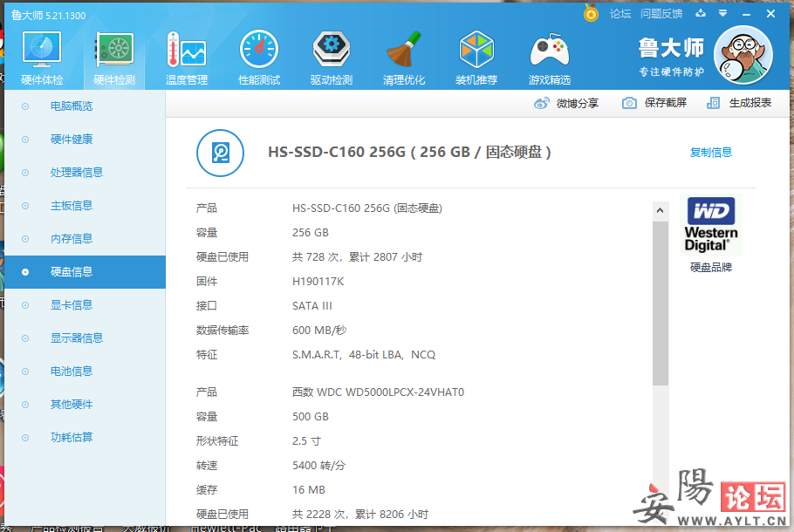Screen dimensions: 794x532
Task: Open the 问题反馈 feedback link
Action: (x=661, y=14)
